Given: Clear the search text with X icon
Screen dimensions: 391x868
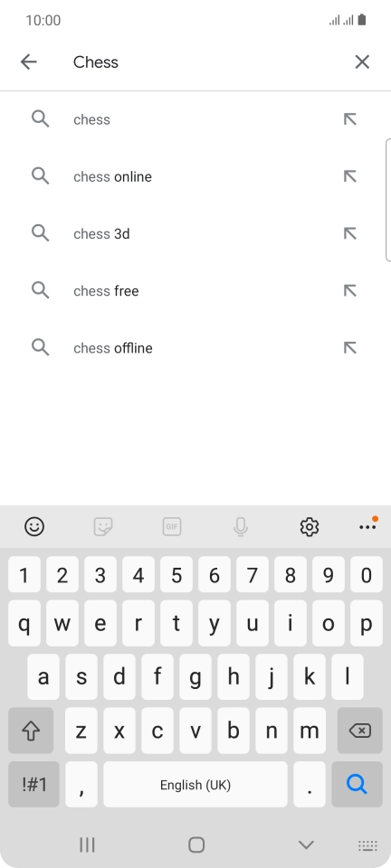Looking at the screenshot, I should pos(362,62).
